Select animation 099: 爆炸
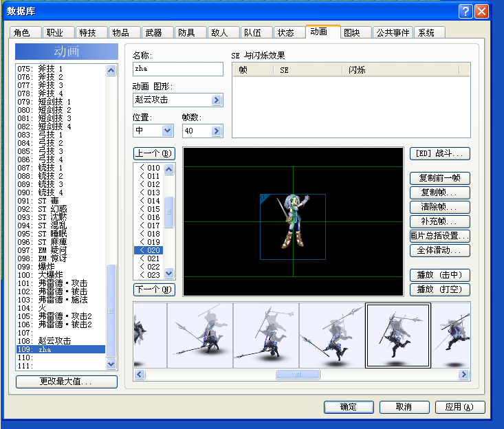The width and height of the screenshot is (504, 429). [x=61, y=267]
